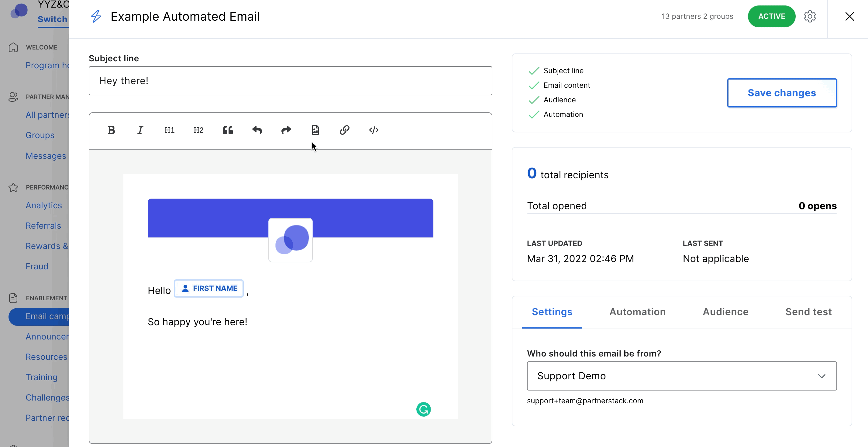The image size is (868, 447).
Task: Open the Grammarly icon in the email body
Action: tap(424, 410)
